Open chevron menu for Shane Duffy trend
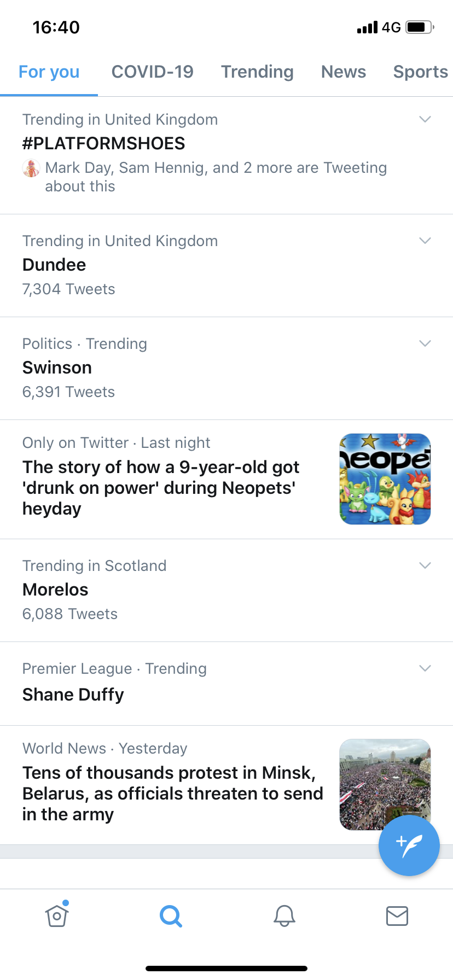453x980 pixels. click(x=425, y=668)
